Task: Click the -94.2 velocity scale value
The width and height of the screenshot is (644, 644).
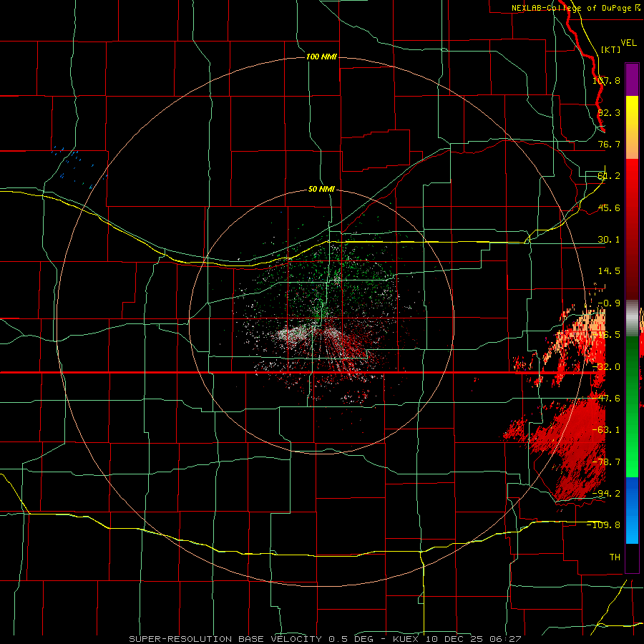Action: [606, 494]
